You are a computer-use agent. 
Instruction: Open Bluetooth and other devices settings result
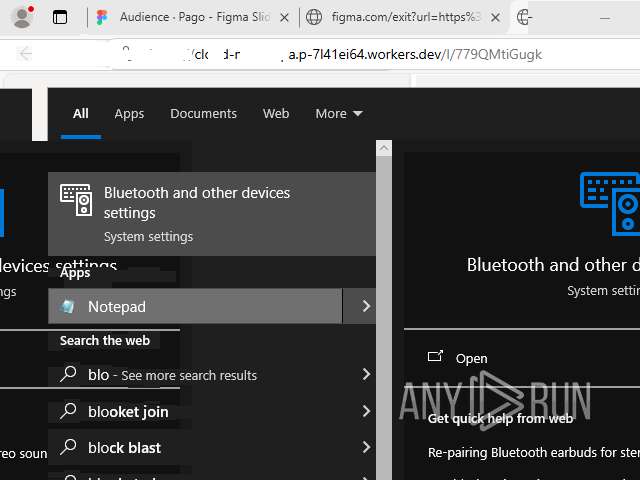(212, 214)
